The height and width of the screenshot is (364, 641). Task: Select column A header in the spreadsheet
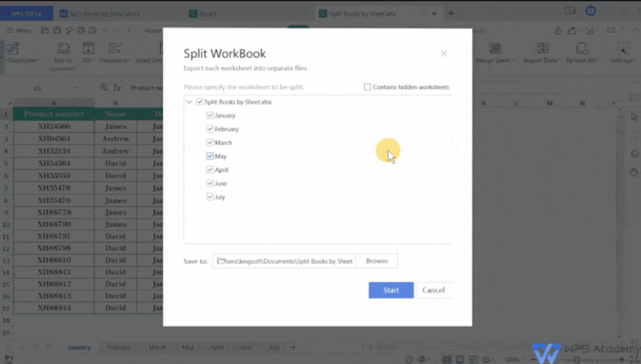(54, 103)
